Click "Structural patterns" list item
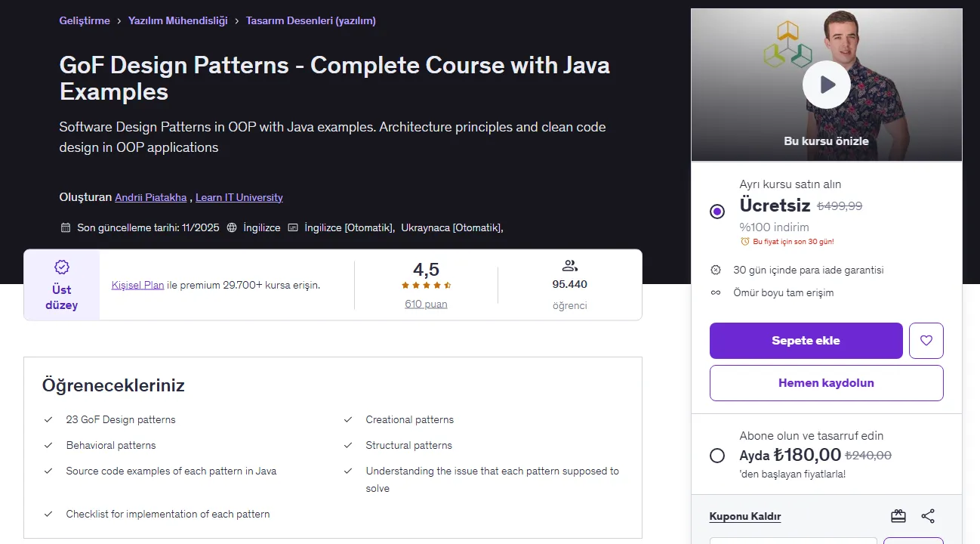This screenshot has height=544, width=980. (409, 445)
